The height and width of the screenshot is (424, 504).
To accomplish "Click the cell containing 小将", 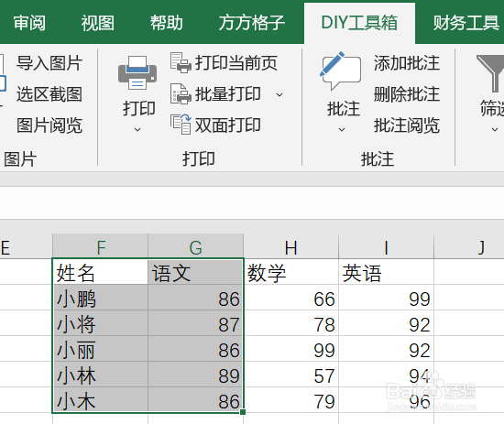I will [x=100, y=323].
